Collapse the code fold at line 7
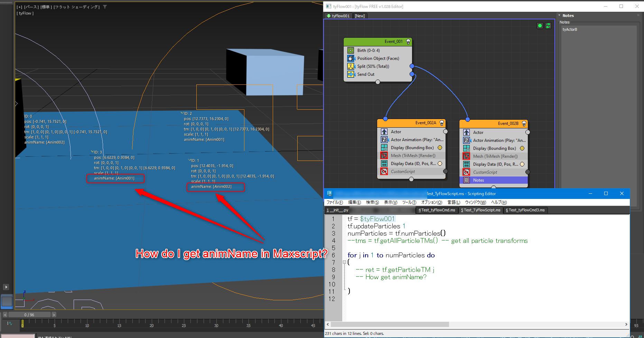 click(344, 262)
